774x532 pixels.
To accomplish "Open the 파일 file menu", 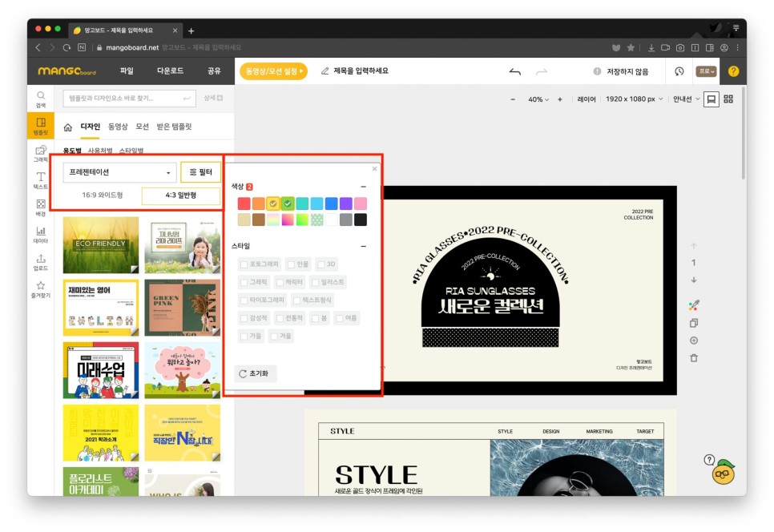I will click(x=127, y=71).
